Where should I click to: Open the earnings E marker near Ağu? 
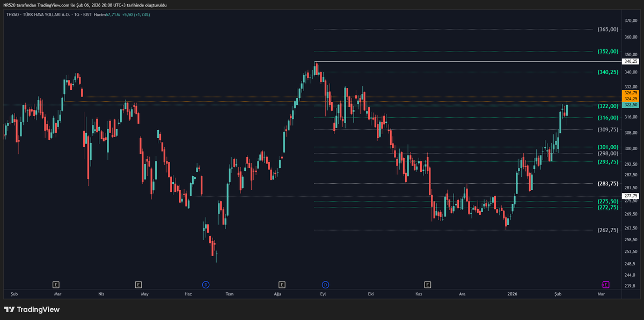pos(282,284)
